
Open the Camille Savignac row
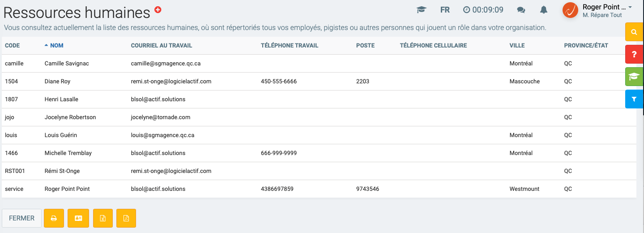coord(67,64)
